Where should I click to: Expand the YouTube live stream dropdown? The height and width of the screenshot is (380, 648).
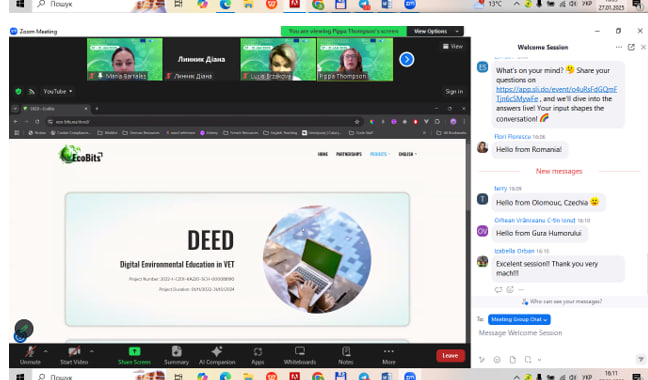(57, 92)
